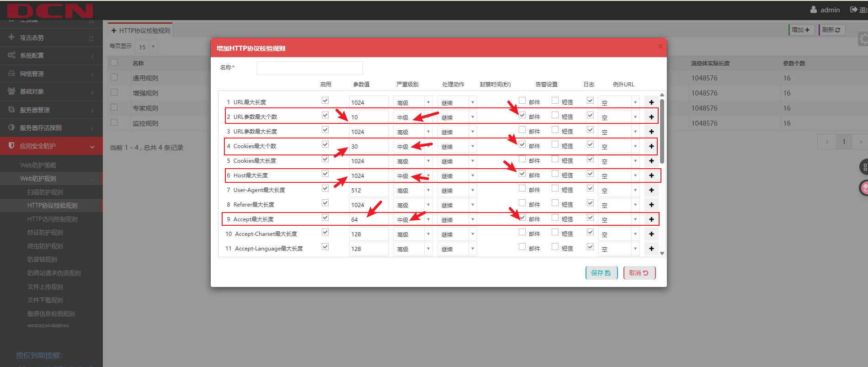This screenshot has width=868, height=367.
Task: Uncheck 邮件 alert for Cookies最大个数
Action: (x=522, y=144)
